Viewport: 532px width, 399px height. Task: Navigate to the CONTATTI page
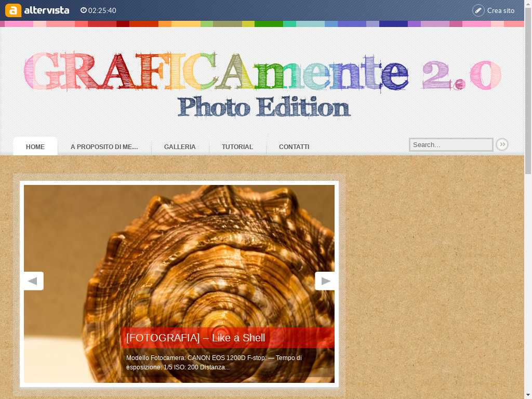click(294, 147)
